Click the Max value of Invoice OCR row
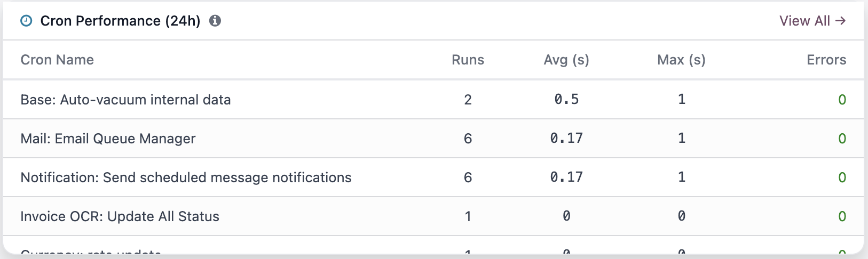 (682, 216)
